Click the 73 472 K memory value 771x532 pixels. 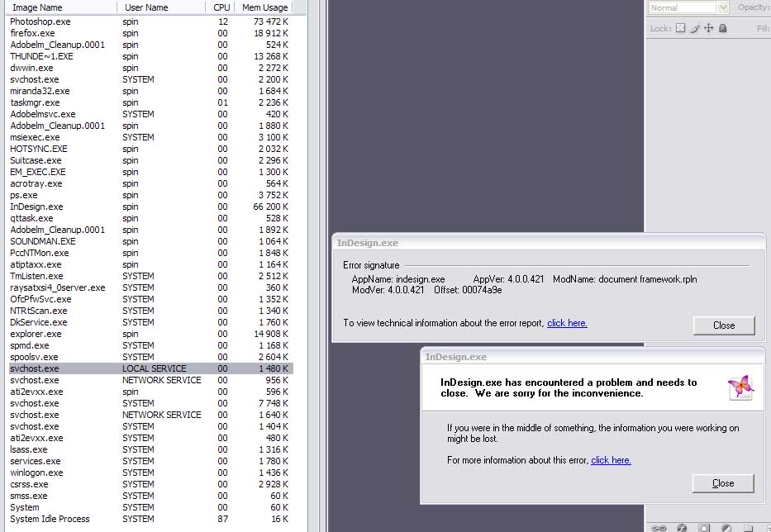pyautogui.click(x=271, y=21)
